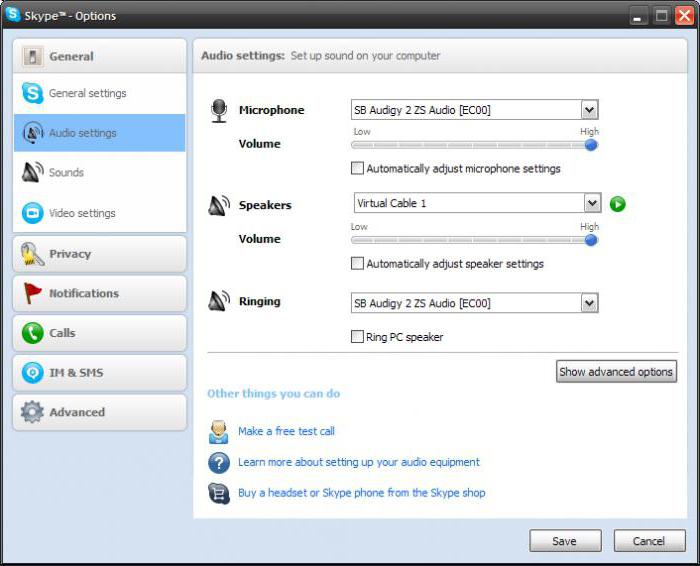Click middle of speakers volume track
This screenshot has height=566, width=700.
click(x=474, y=240)
